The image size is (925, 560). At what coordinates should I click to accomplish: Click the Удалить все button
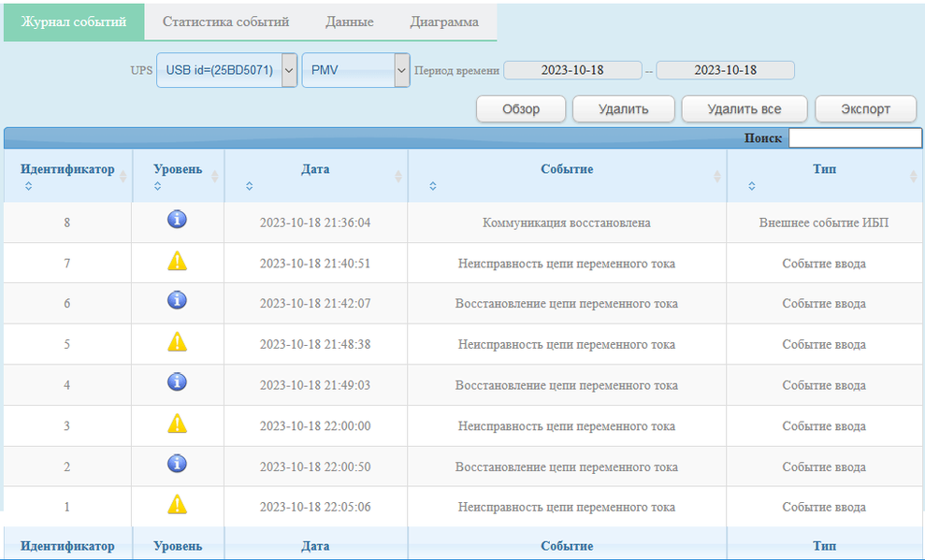(x=744, y=109)
